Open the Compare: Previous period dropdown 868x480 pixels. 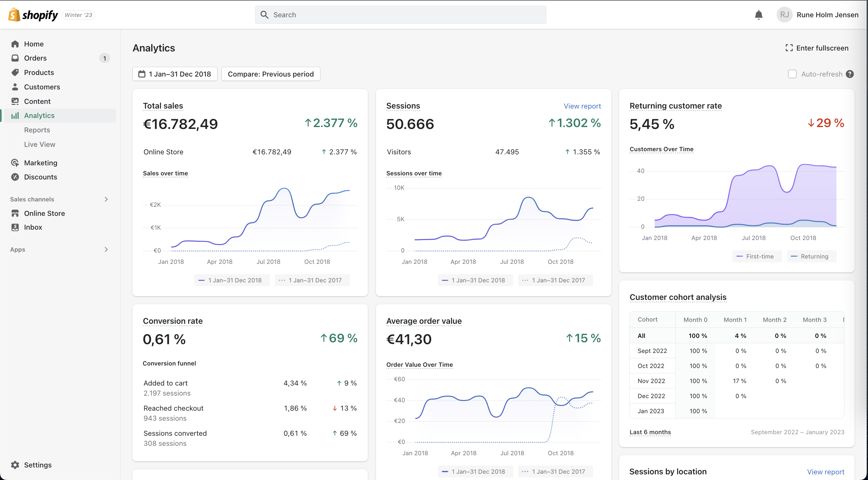point(271,74)
